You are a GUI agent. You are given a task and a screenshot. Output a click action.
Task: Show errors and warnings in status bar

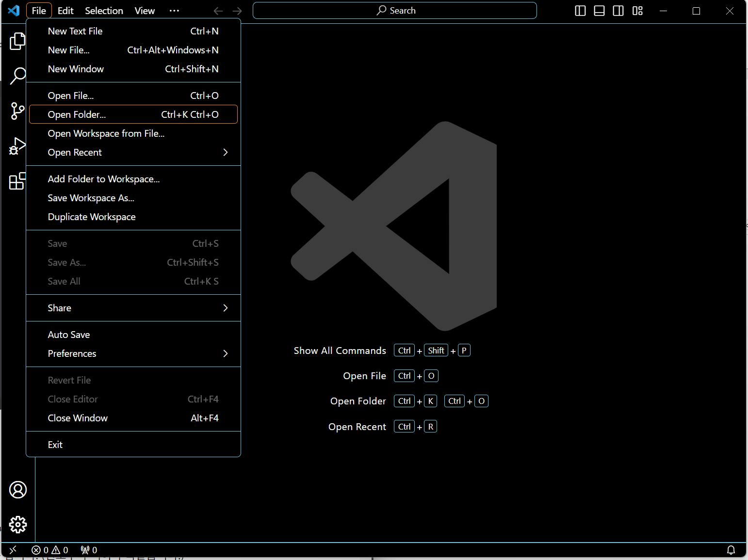coord(49,550)
